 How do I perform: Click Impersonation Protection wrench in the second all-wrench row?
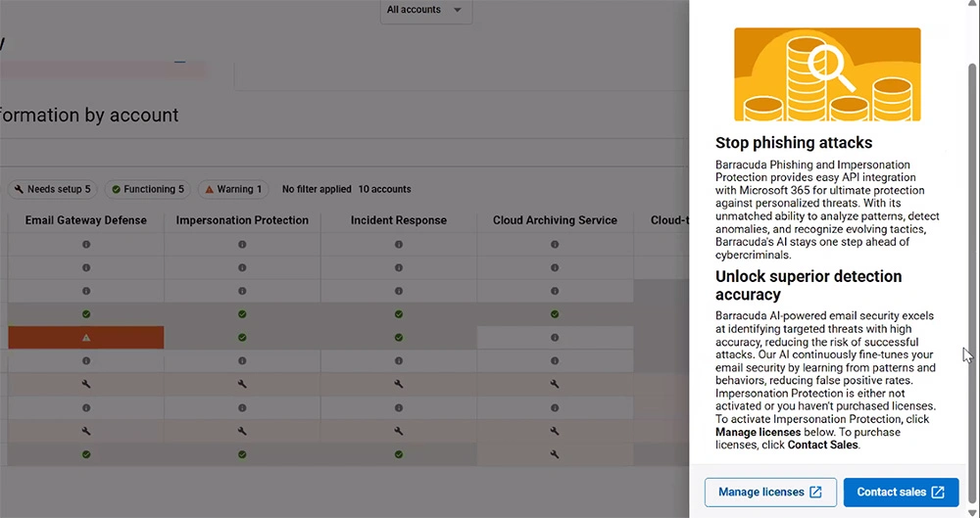242,431
